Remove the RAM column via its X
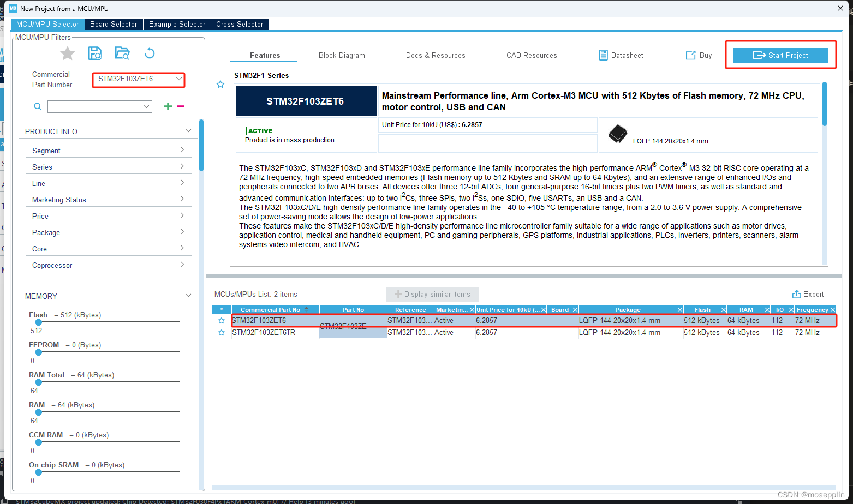853x504 pixels. click(767, 310)
